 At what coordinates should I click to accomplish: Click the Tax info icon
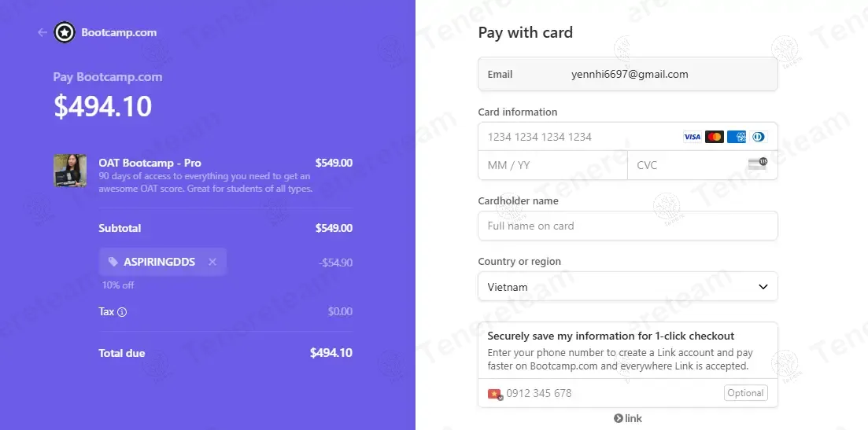(x=122, y=312)
